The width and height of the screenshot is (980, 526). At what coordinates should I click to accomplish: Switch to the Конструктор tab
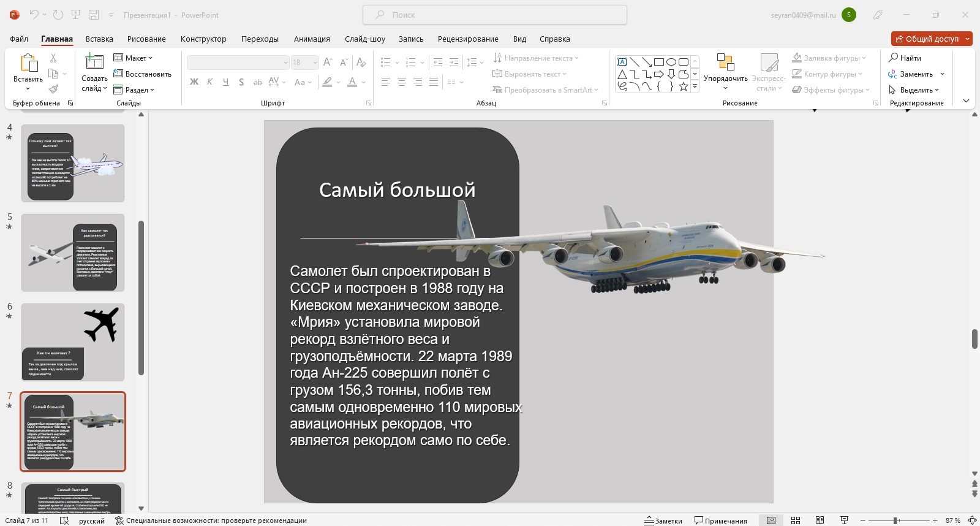click(203, 39)
